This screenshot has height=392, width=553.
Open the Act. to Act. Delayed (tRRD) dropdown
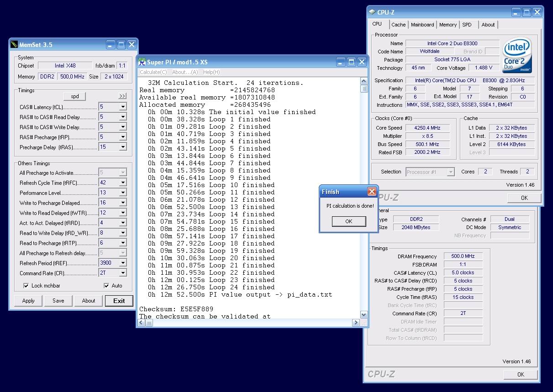coord(122,223)
